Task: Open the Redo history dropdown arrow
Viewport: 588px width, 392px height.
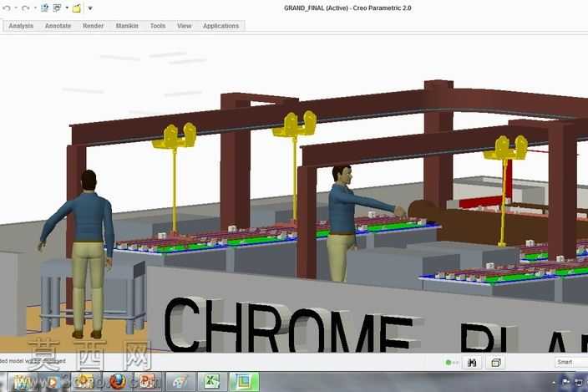Action: point(35,8)
